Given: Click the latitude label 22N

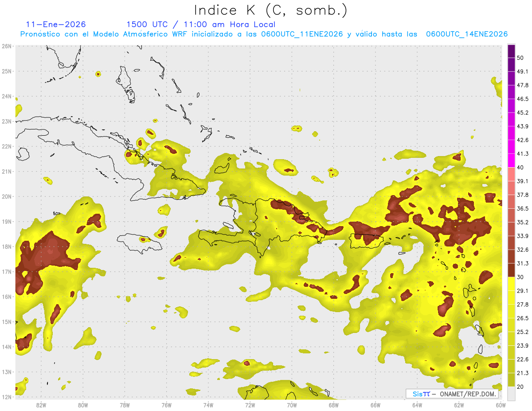Looking at the screenshot, I should pos(6,146).
